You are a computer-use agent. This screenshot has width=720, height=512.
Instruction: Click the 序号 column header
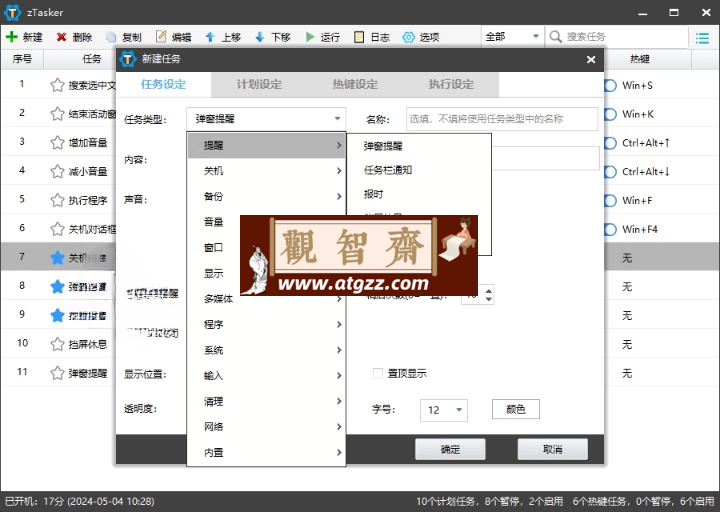[x=22, y=59]
